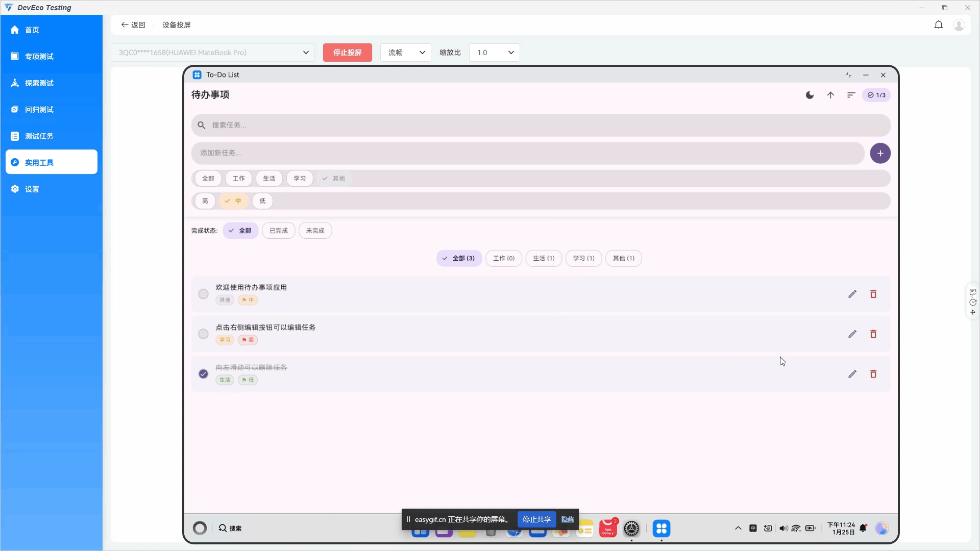The width and height of the screenshot is (980, 551).
Task: Open AppGallery from the taskbar
Action: point(608,529)
